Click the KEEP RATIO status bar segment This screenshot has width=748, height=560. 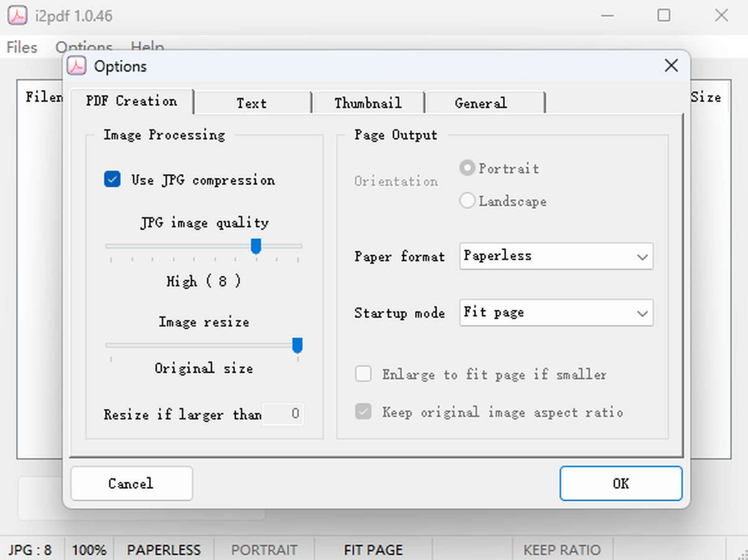coord(562,549)
